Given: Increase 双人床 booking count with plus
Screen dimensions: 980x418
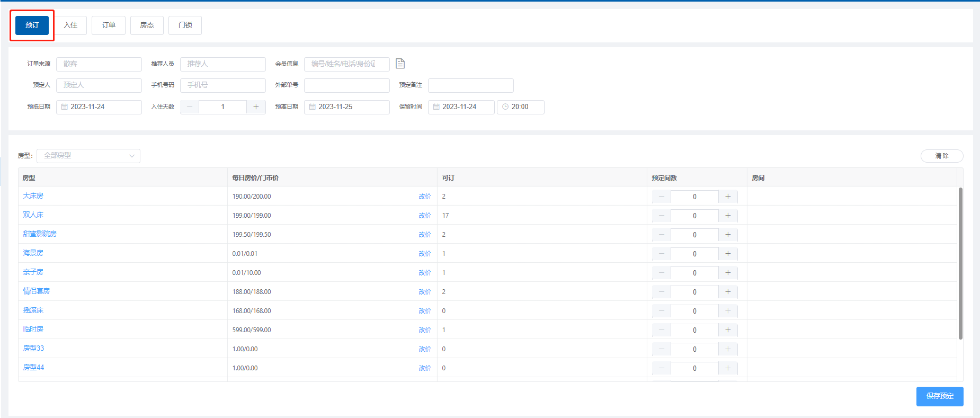Looking at the screenshot, I should (x=728, y=216).
